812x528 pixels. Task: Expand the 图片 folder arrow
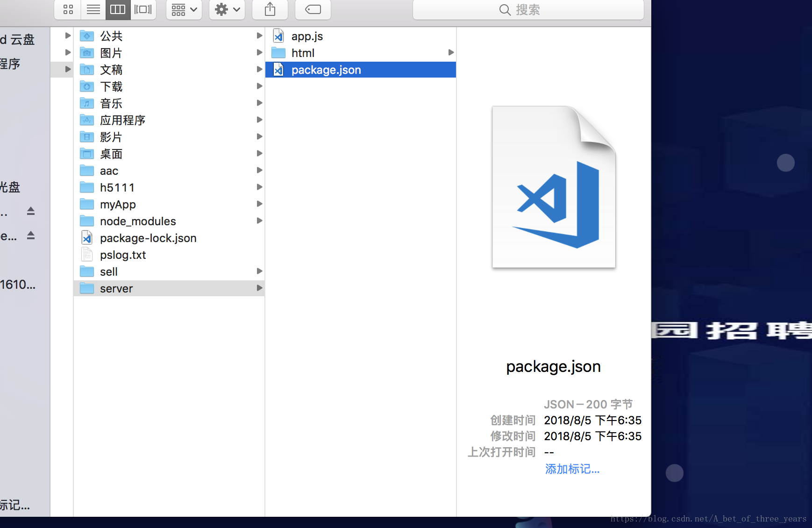tap(259, 52)
